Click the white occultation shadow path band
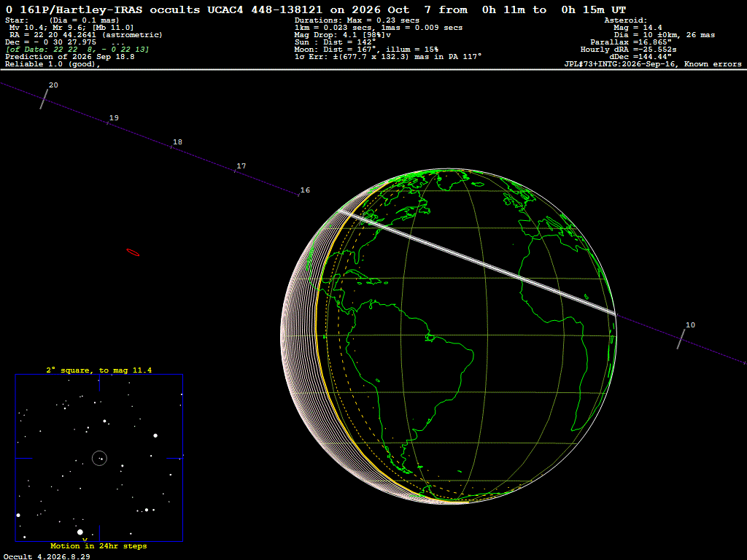747x560 pixels. point(477,262)
